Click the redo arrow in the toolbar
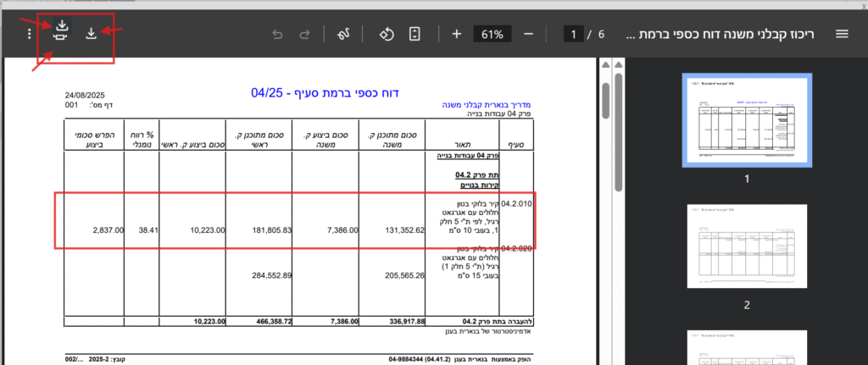The height and width of the screenshot is (365, 868). 305,35
